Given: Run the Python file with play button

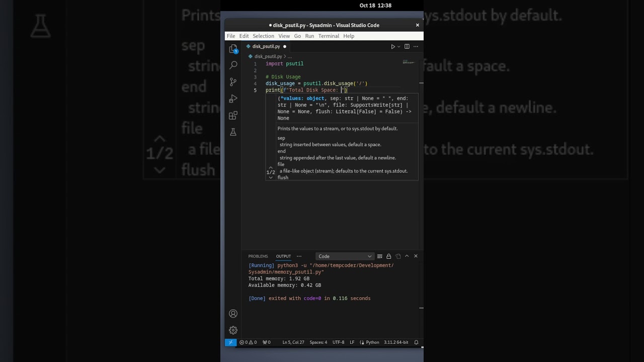Looking at the screenshot, I should 393,46.
